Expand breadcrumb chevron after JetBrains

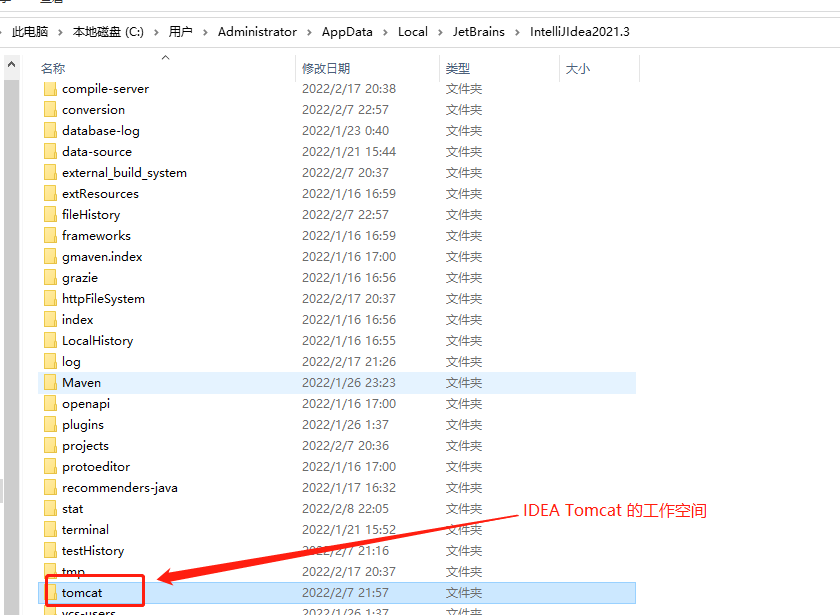coord(517,33)
